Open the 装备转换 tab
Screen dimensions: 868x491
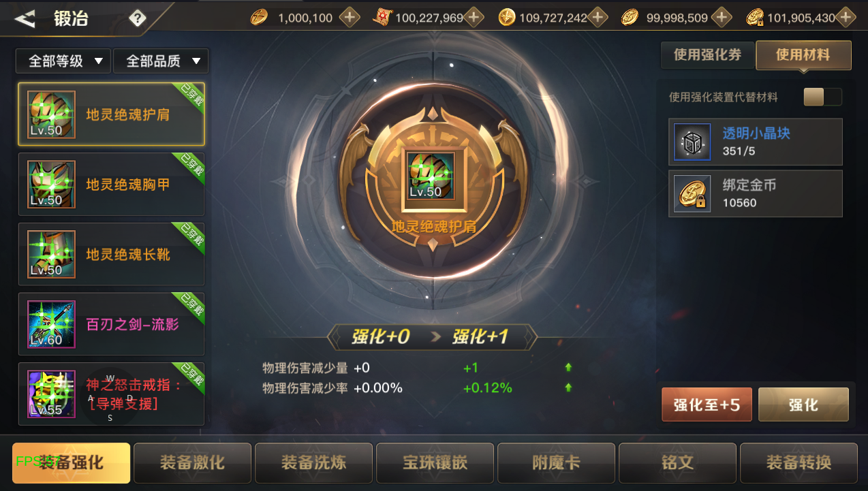[x=799, y=463]
